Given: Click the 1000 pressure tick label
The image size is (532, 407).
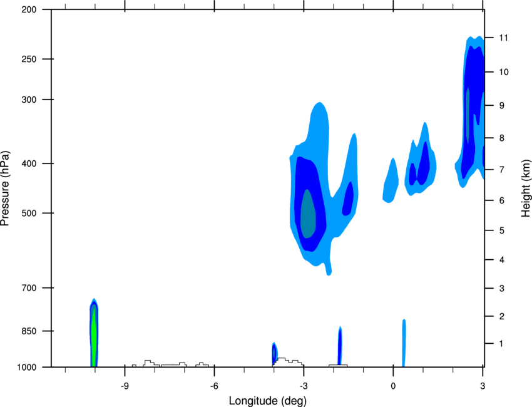Looking at the screenshot, I should tap(27, 367).
